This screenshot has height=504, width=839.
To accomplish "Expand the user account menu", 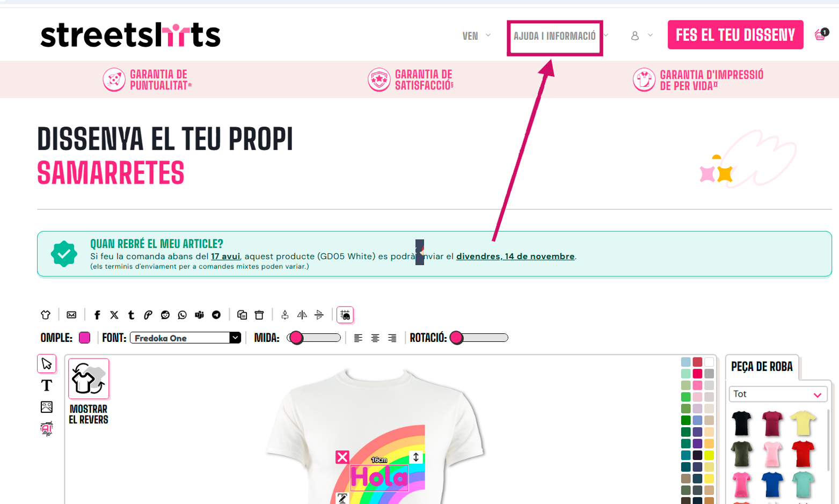I will click(641, 35).
